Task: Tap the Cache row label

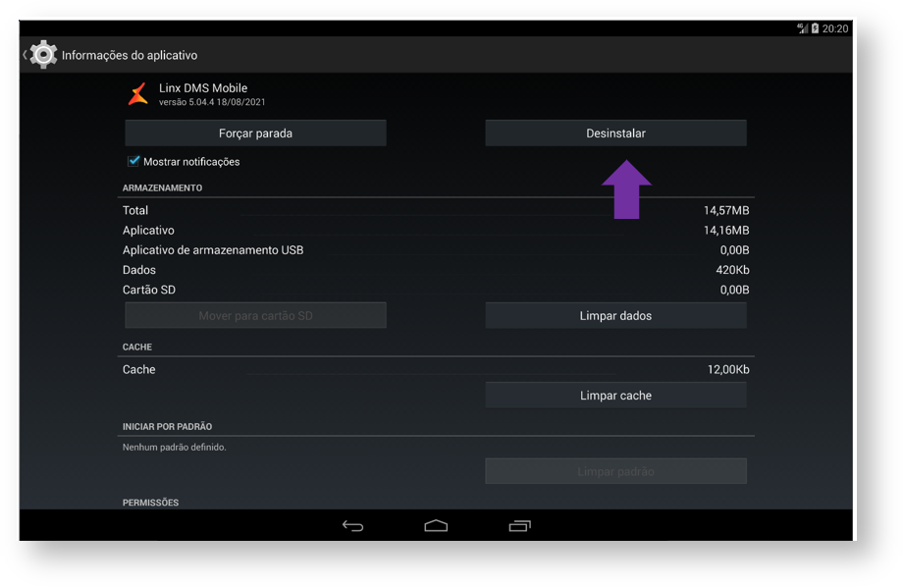Action: coord(139,369)
